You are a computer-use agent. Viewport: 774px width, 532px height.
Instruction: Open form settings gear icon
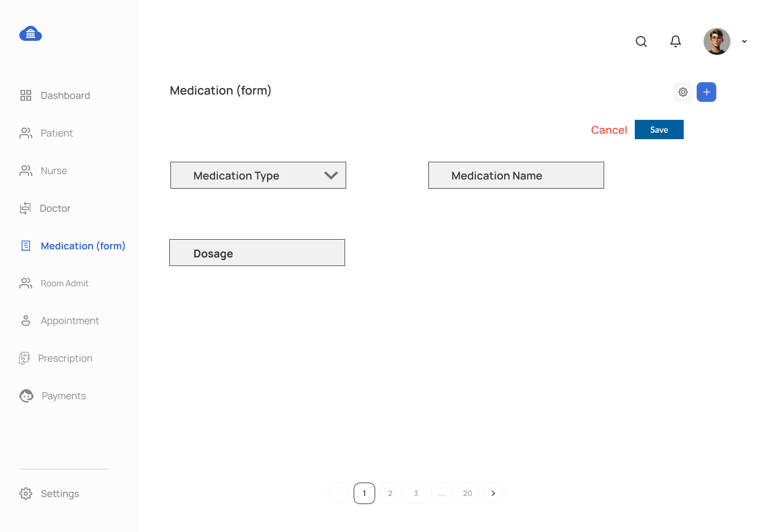point(683,92)
